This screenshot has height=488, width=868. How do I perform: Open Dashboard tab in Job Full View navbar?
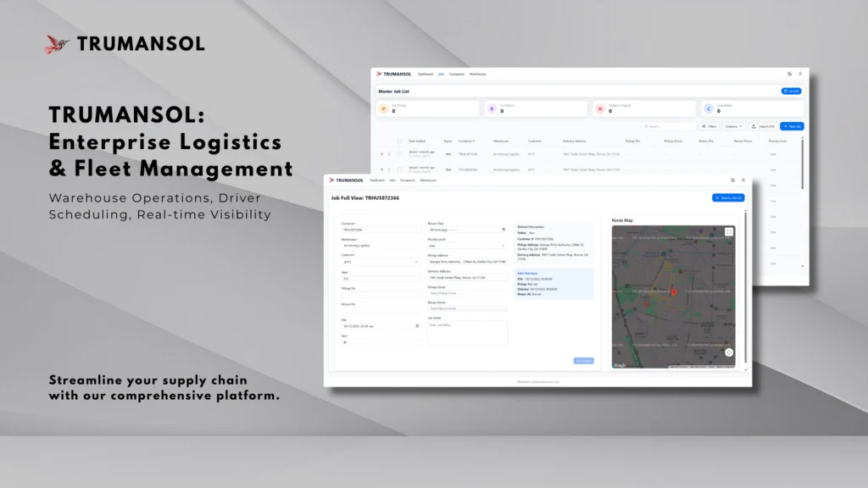[x=377, y=180]
